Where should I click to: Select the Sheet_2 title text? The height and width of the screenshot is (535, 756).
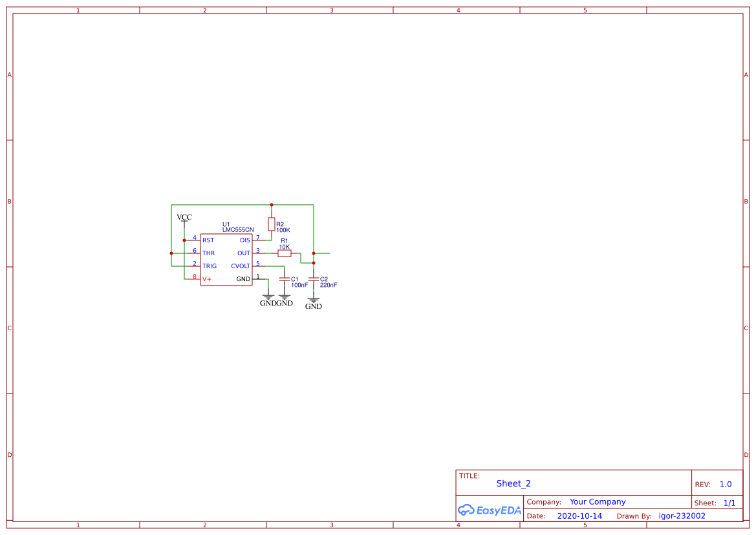[x=513, y=483]
